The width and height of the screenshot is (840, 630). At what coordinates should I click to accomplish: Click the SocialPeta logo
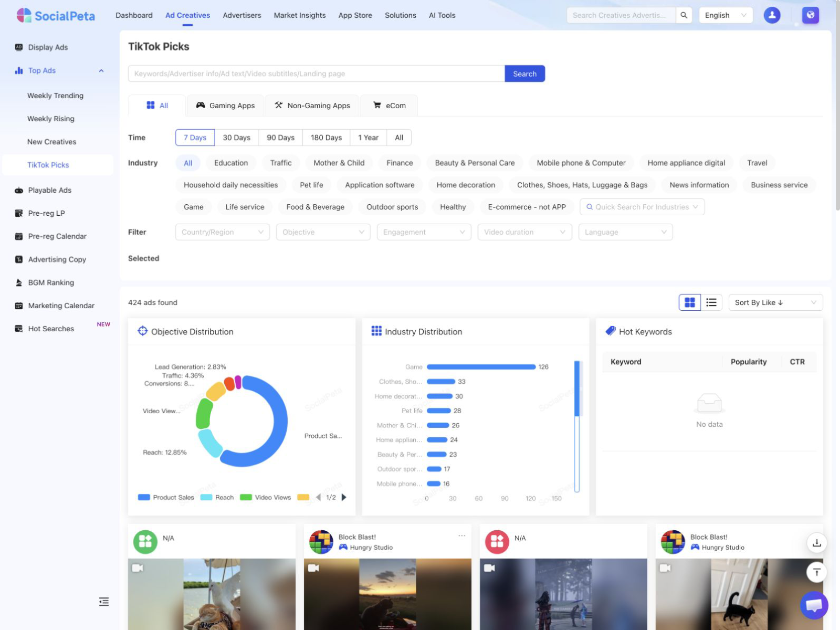pos(56,15)
